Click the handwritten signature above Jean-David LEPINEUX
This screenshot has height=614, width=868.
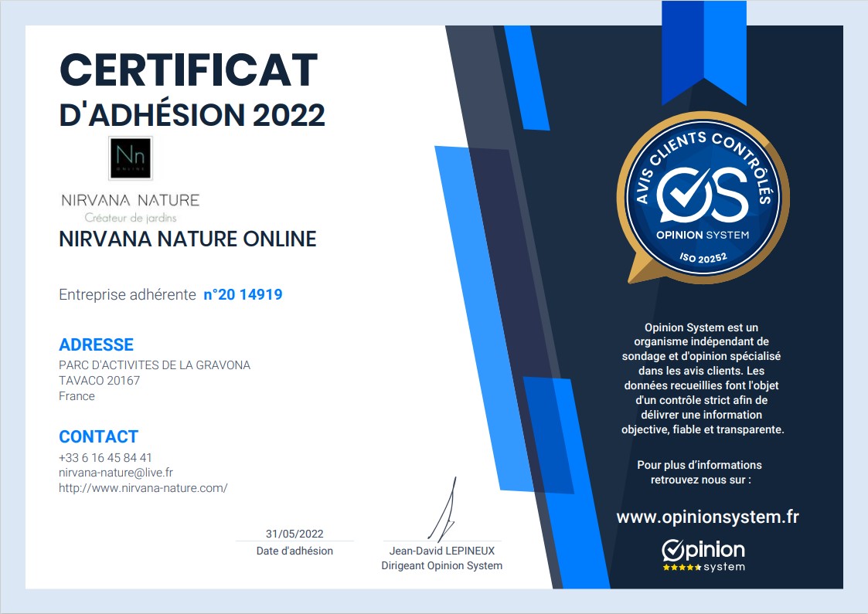(443, 510)
